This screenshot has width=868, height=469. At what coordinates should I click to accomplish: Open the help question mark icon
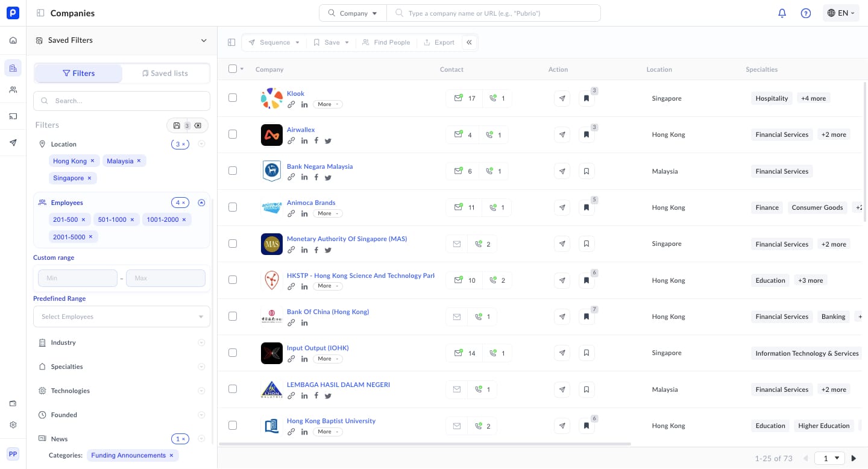pos(805,13)
